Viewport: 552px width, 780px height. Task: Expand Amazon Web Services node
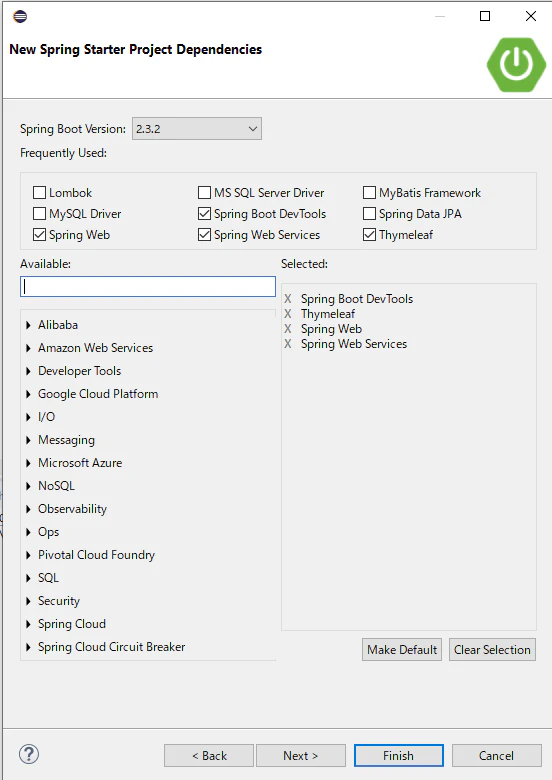[x=28, y=348]
